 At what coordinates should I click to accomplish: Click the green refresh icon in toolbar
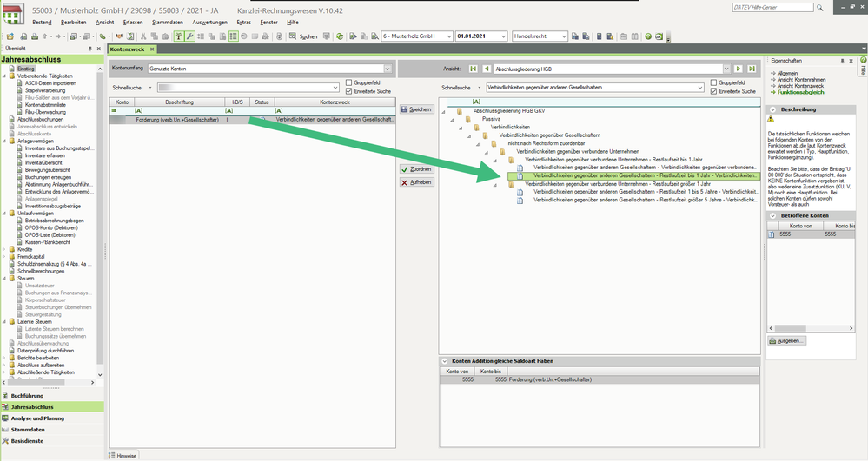click(339, 36)
